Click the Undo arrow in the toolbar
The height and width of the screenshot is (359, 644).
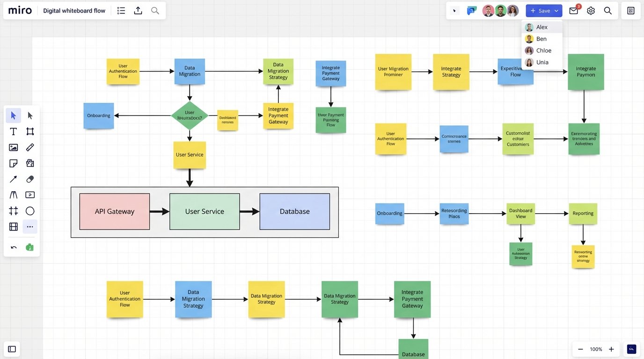click(x=13, y=247)
